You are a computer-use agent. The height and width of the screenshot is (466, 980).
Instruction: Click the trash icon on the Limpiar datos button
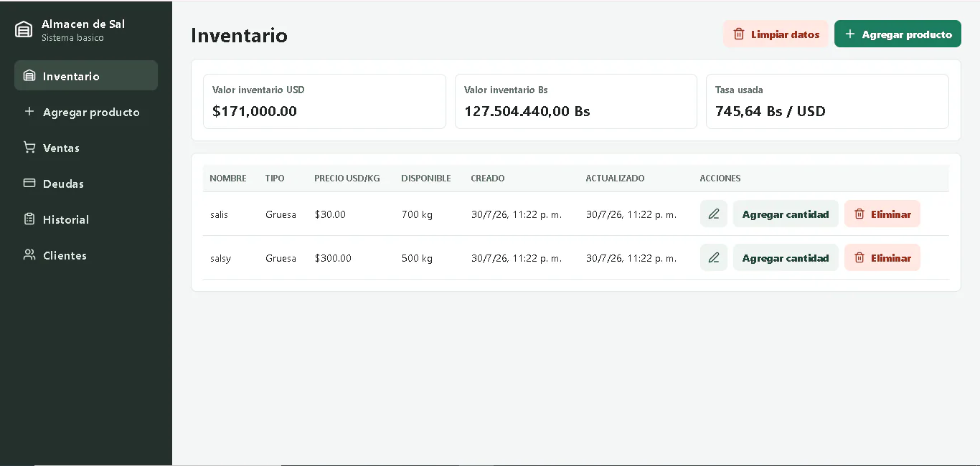739,34
